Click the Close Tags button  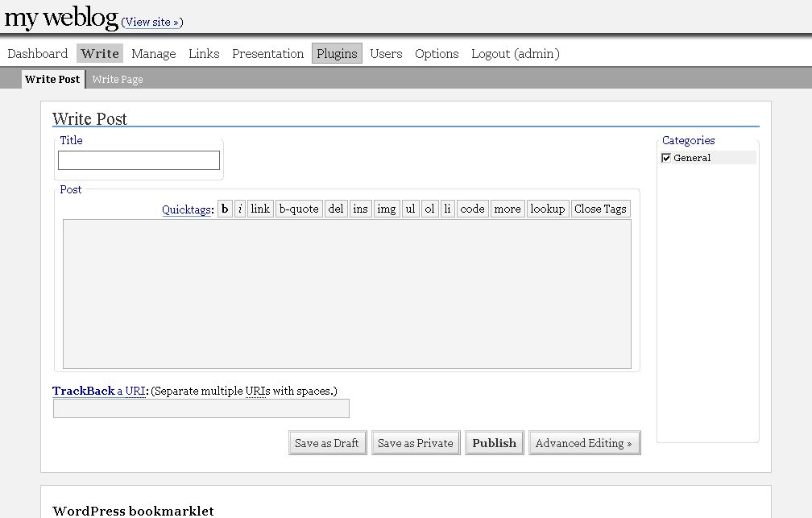tap(601, 209)
